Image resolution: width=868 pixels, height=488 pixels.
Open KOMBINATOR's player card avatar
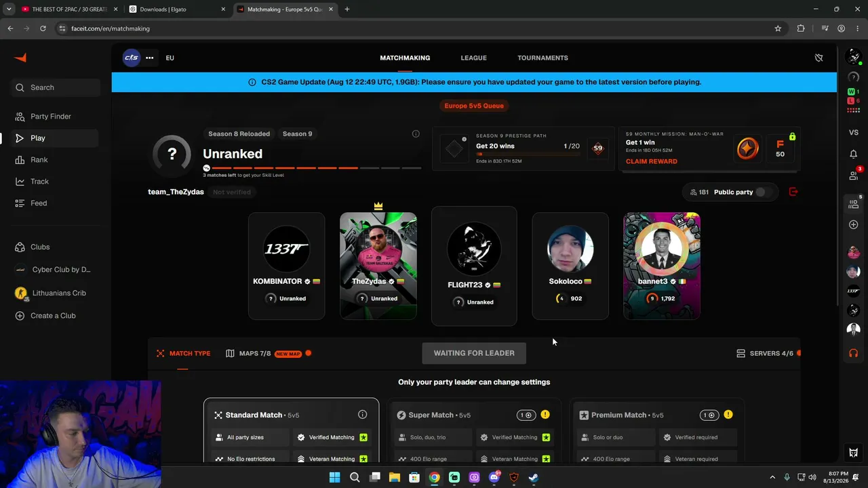tap(286, 249)
